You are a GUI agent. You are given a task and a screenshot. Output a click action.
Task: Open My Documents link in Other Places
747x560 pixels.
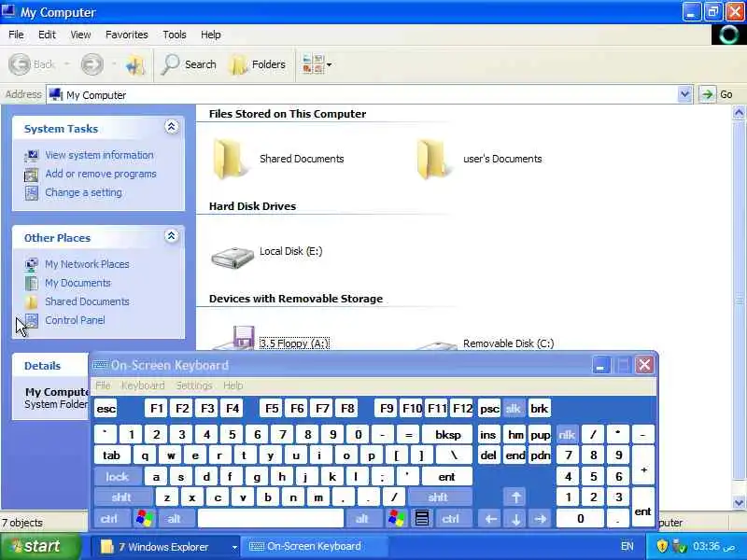(78, 283)
